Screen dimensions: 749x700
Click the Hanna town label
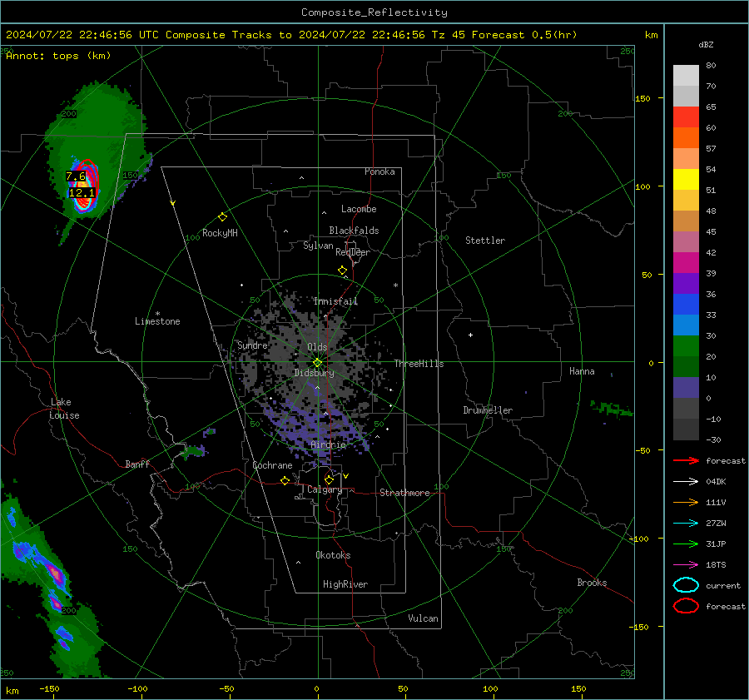(582, 371)
